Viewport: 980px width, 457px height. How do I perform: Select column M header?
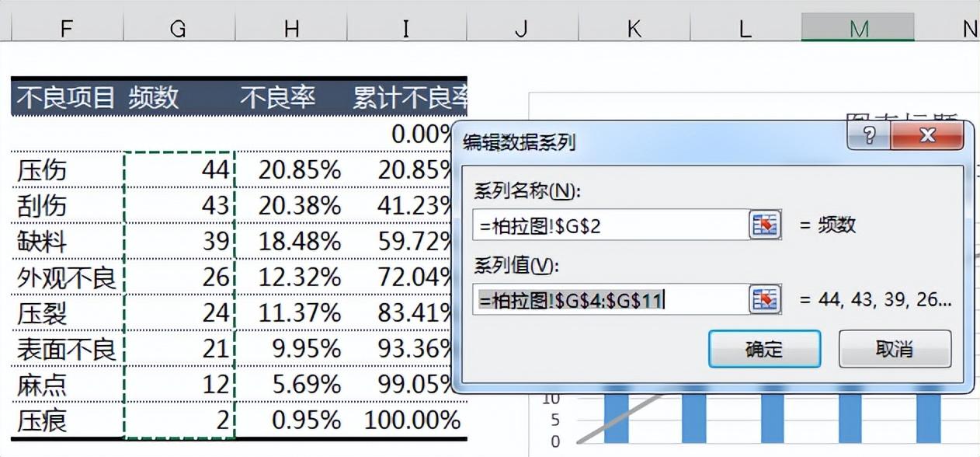point(858,29)
